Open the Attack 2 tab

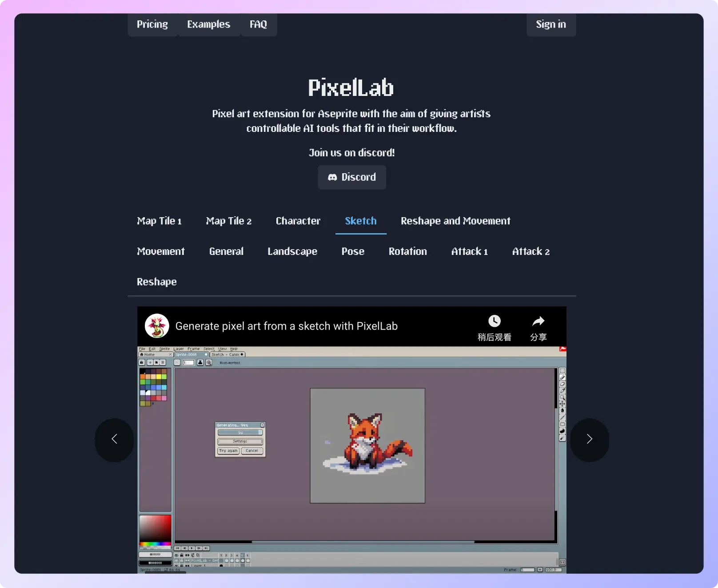pos(531,251)
